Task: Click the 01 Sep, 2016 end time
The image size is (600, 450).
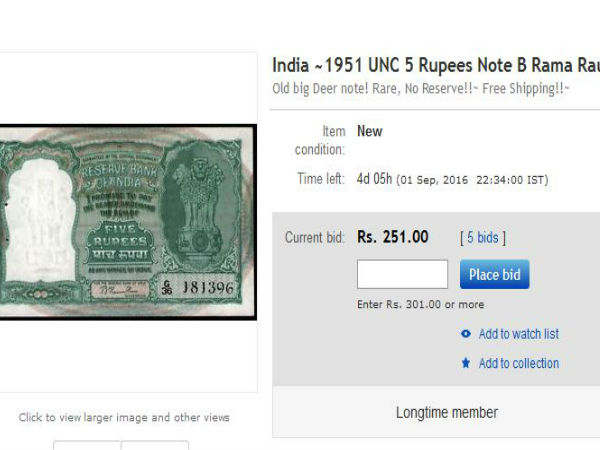Action: (x=472, y=180)
